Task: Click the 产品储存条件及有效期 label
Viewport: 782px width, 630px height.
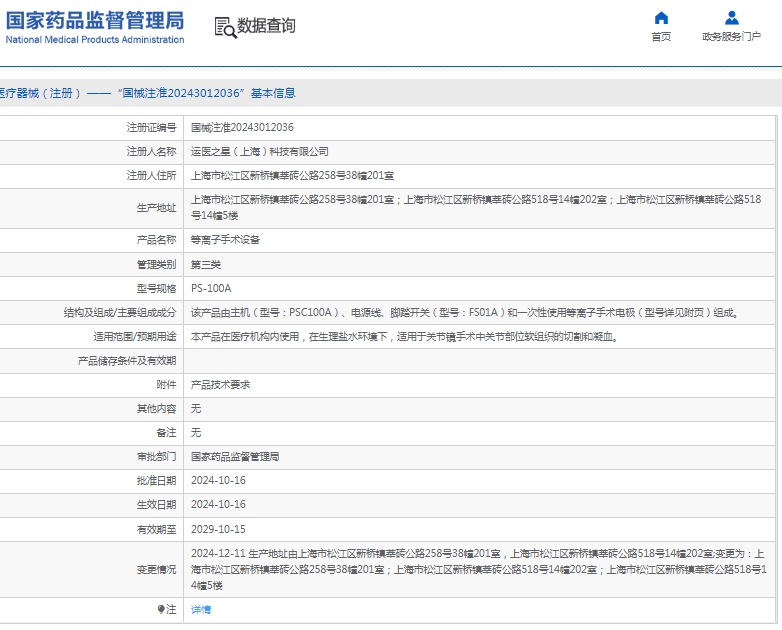Action: pos(127,361)
